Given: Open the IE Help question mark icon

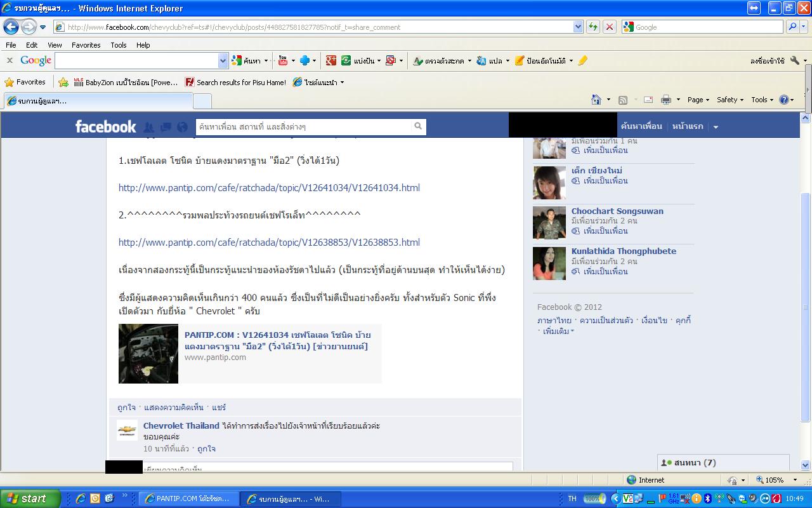Looking at the screenshot, I should (785, 100).
